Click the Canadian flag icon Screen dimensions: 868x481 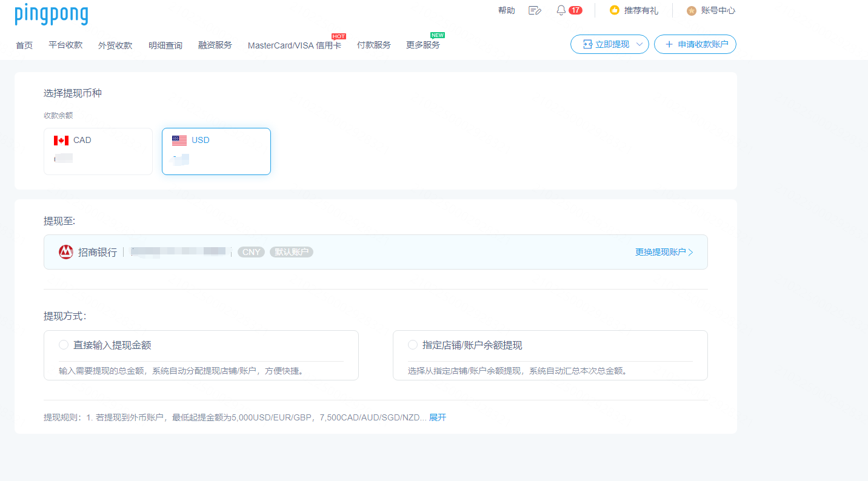coord(61,141)
